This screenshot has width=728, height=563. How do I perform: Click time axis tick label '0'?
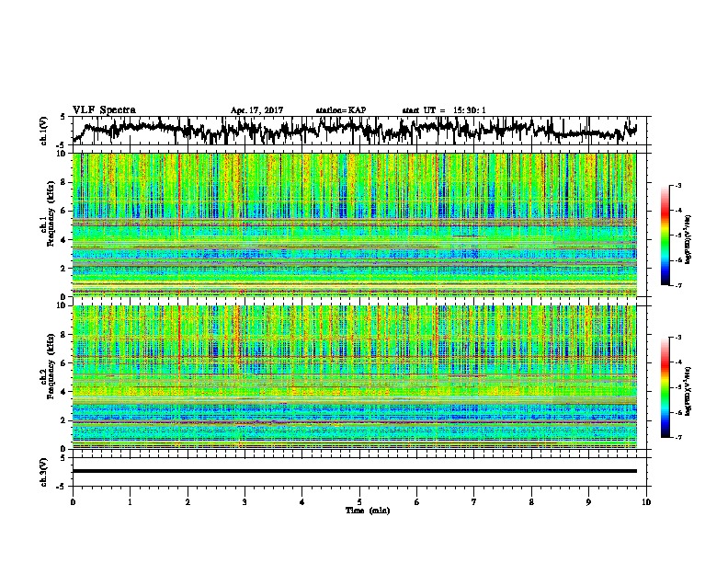click(73, 502)
